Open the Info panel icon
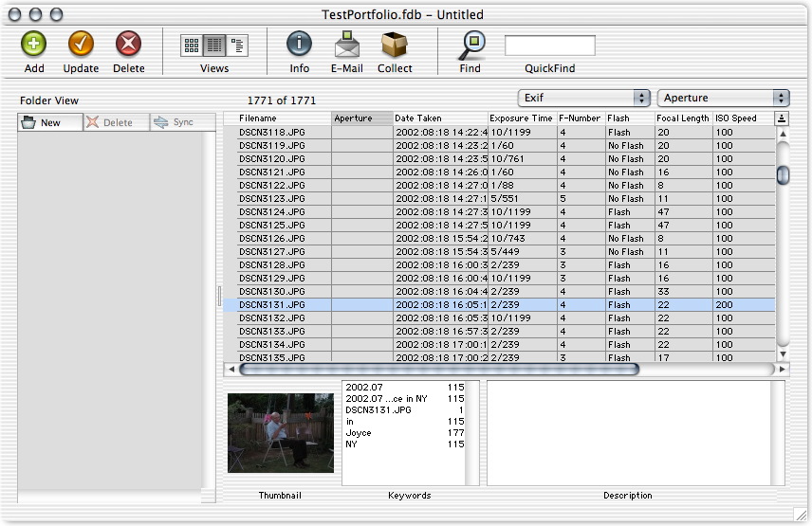The image size is (812, 526). [299, 45]
